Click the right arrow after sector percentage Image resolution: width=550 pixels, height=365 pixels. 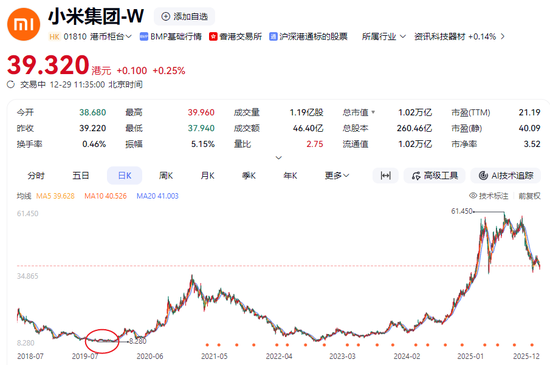pyautogui.click(x=503, y=36)
